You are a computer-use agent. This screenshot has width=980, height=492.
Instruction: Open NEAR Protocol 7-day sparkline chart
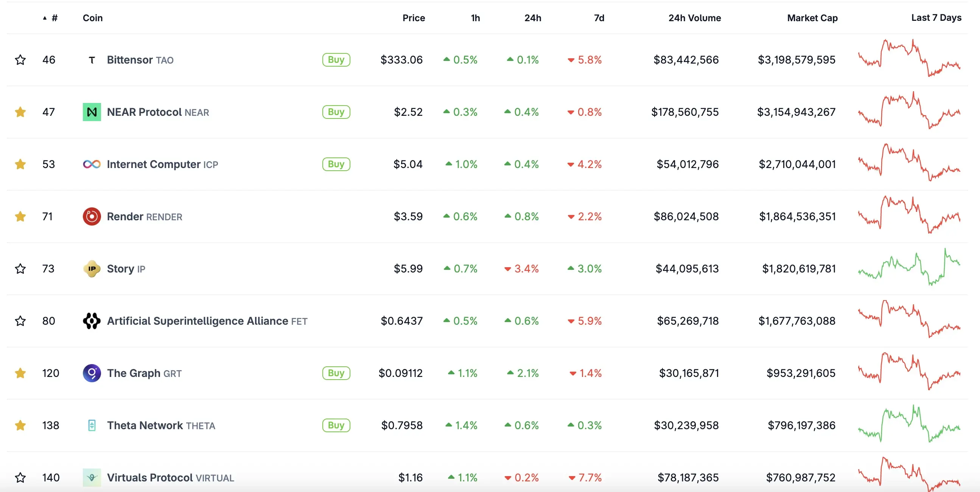click(909, 110)
